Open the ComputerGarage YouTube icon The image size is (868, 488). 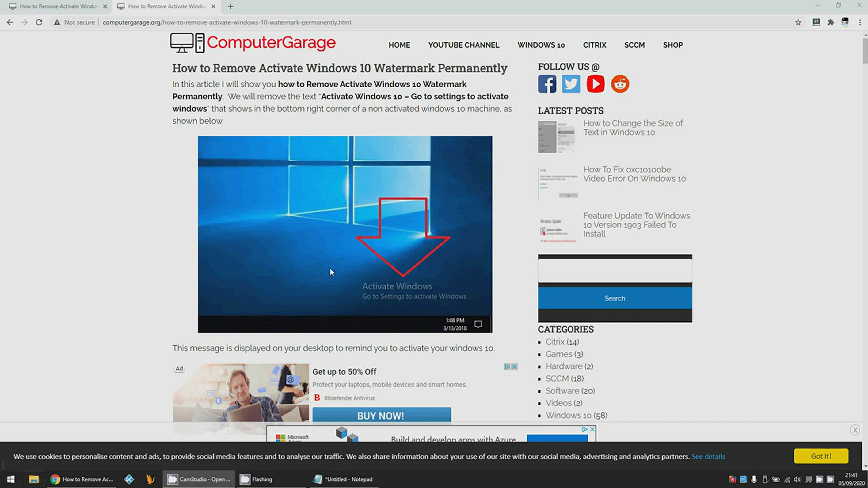click(595, 84)
